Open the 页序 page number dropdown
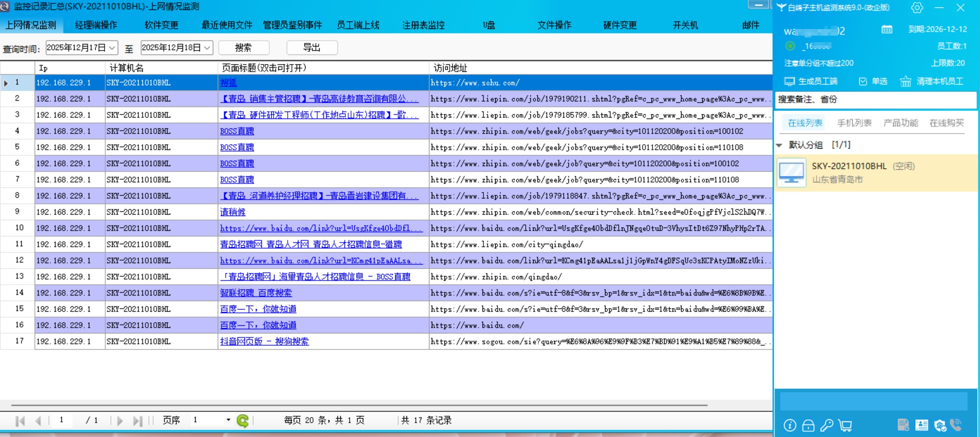Image resolution: width=980 pixels, height=437 pixels. 228,420
